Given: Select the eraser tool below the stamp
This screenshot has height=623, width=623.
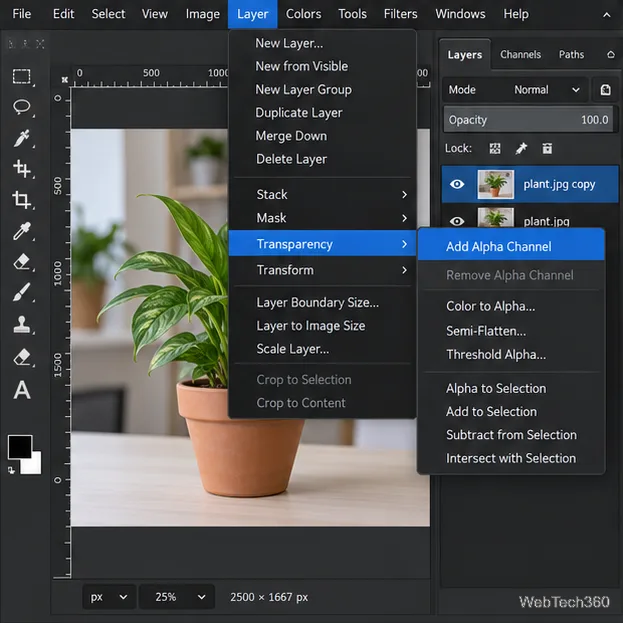Looking at the screenshot, I should click(21, 357).
